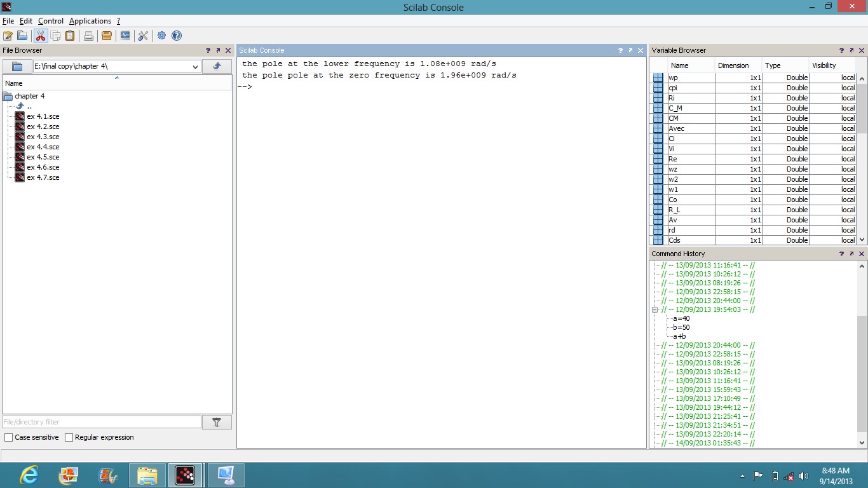Open Internet Explorer from taskbar
Viewport: 868px width, 488px height.
[29, 475]
